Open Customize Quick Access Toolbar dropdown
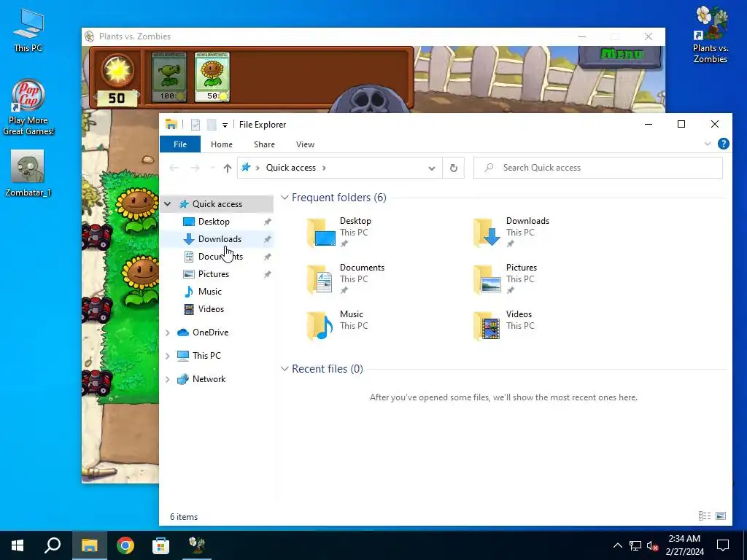747x560 pixels. point(225,125)
